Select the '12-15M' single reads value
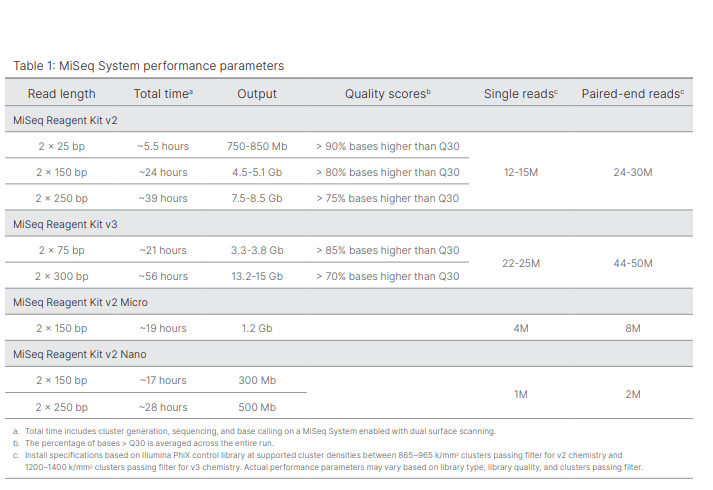 (x=521, y=172)
